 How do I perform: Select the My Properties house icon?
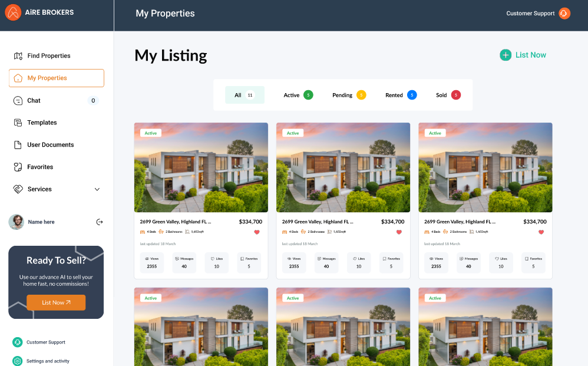[x=18, y=78]
